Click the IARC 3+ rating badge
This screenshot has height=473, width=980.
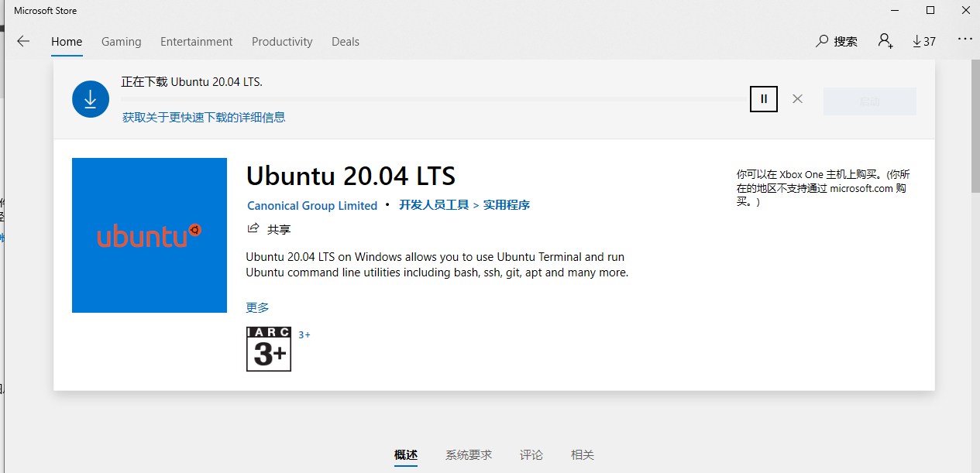click(269, 349)
